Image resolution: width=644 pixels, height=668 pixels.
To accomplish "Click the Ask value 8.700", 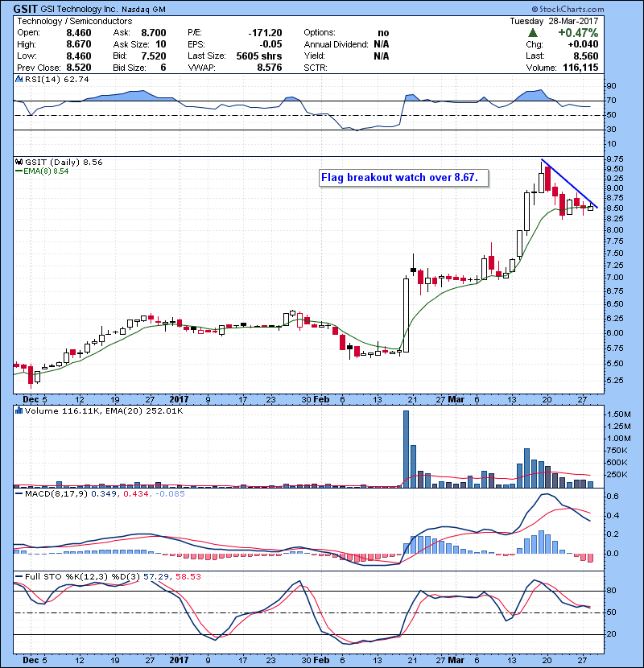I will 154,33.
